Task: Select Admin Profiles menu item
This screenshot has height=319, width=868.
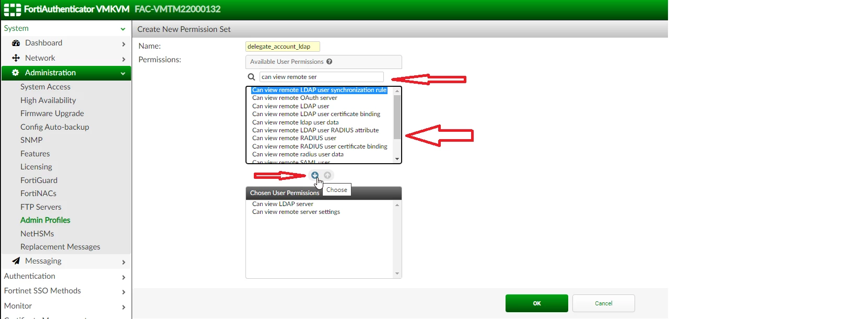Action: tap(45, 220)
